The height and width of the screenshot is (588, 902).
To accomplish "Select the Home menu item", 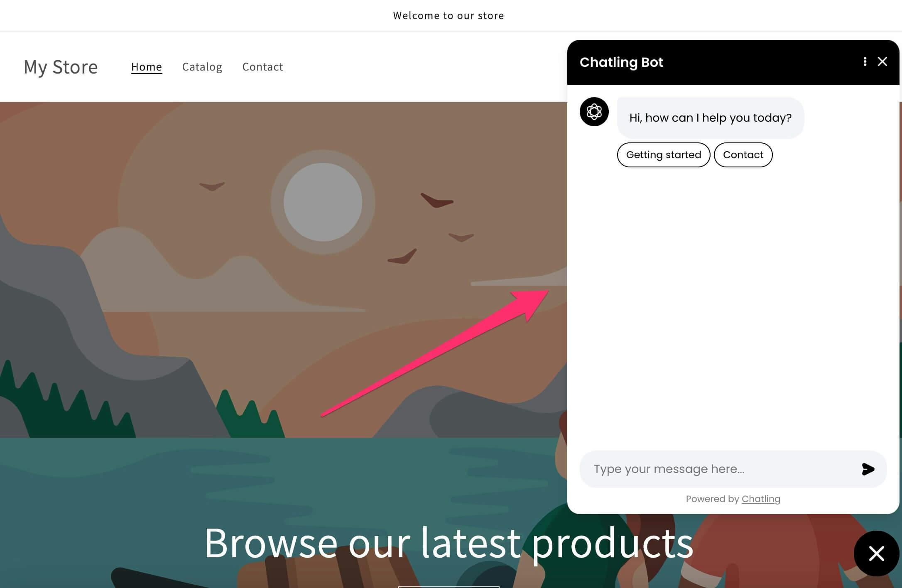I will coord(147,66).
